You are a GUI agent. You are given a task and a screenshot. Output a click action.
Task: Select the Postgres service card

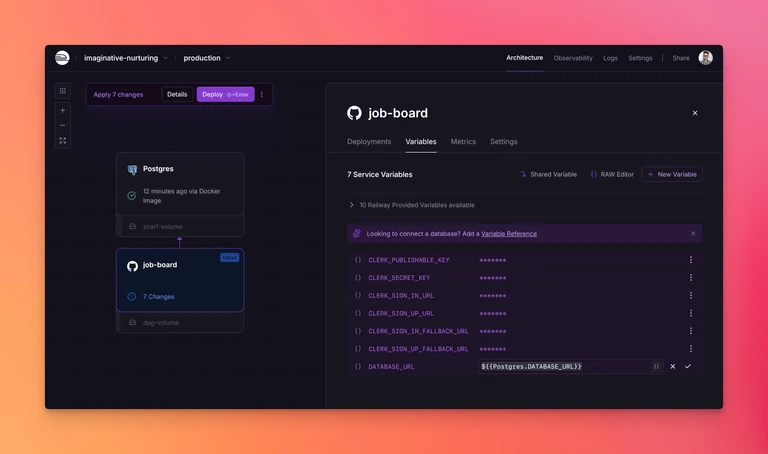[180, 184]
